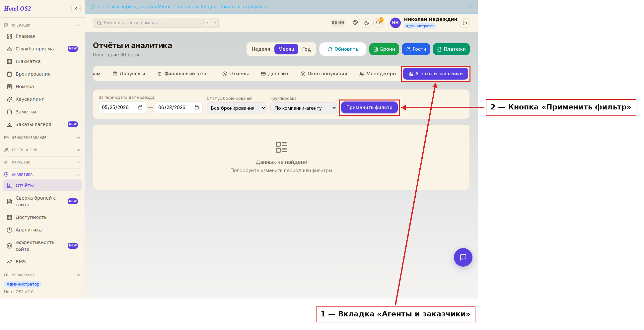The height and width of the screenshot is (330, 644).
Task: Open Группировка dropdown
Action: pos(304,108)
